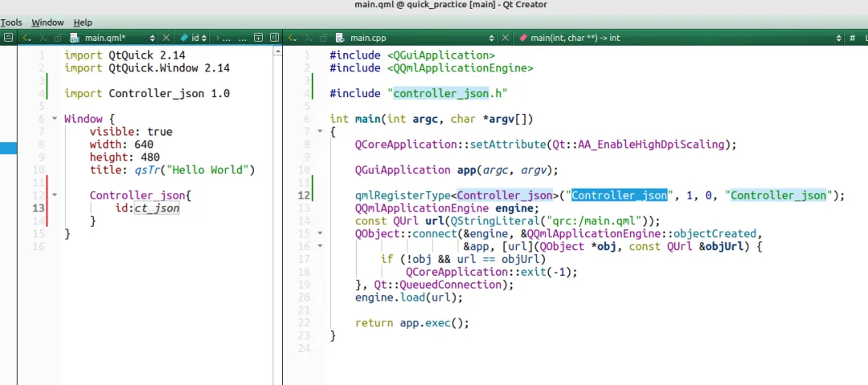Click the "visible: true" property
Viewport: 868px width, 385px height.
point(131,132)
